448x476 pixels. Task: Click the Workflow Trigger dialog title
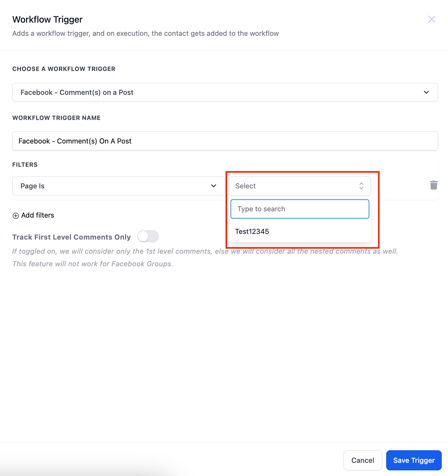(x=47, y=19)
